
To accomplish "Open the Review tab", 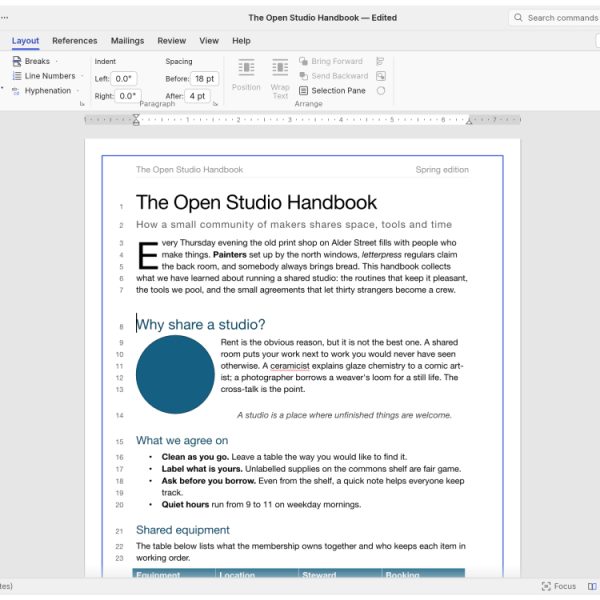I will click(x=171, y=41).
